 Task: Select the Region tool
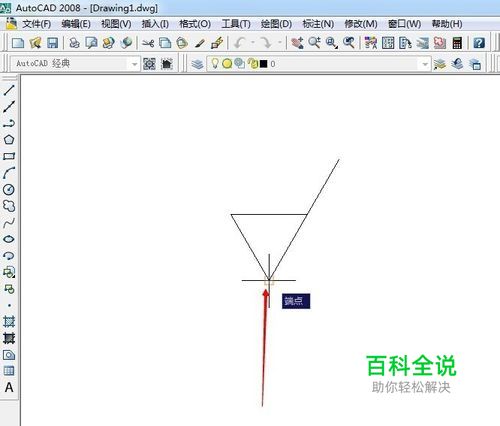[9, 355]
